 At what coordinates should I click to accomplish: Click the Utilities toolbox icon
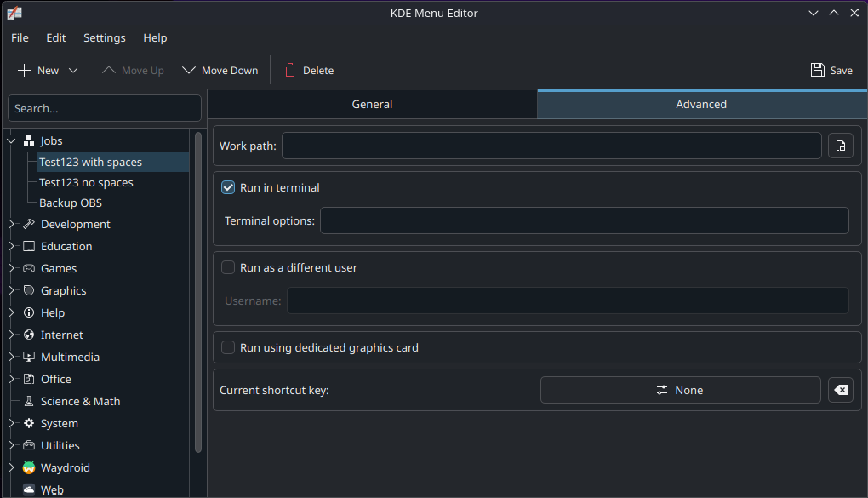pos(29,445)
